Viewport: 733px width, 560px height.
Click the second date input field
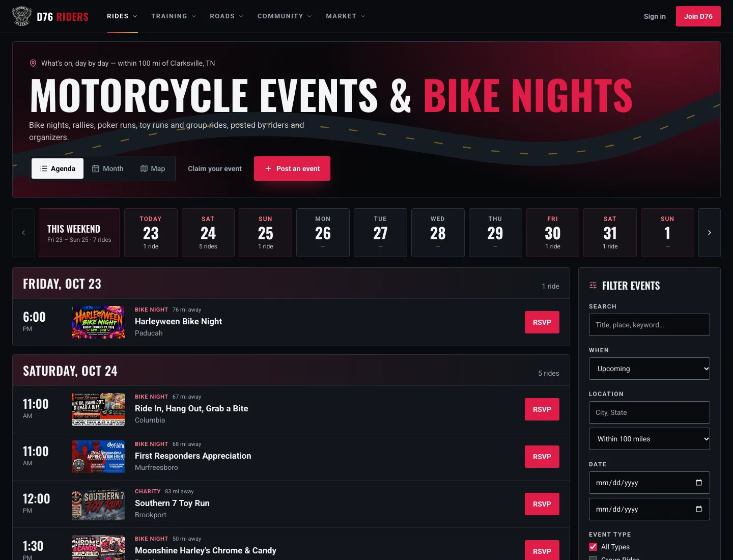[x=650, y=509]
